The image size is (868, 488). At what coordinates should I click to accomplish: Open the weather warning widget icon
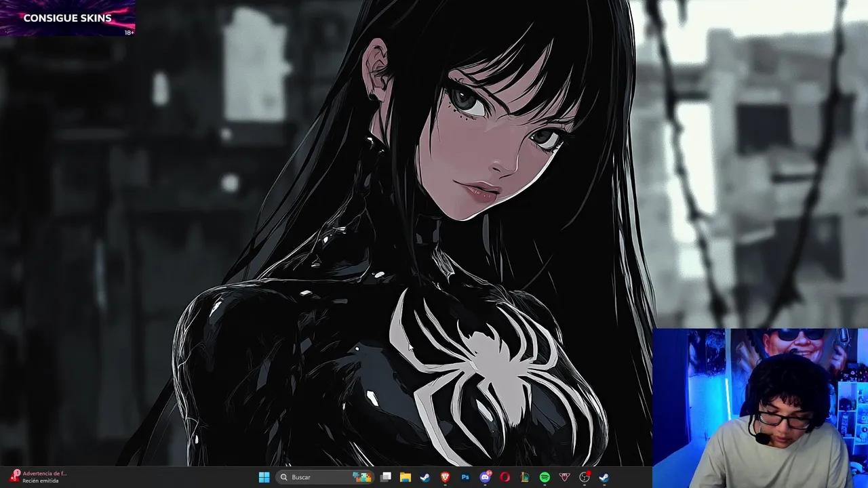tap(14, 476)
